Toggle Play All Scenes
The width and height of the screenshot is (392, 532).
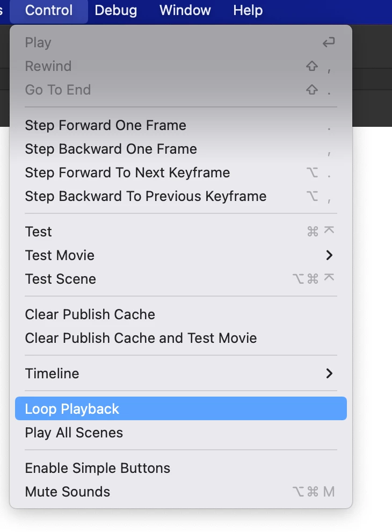[x=74, y=433]
